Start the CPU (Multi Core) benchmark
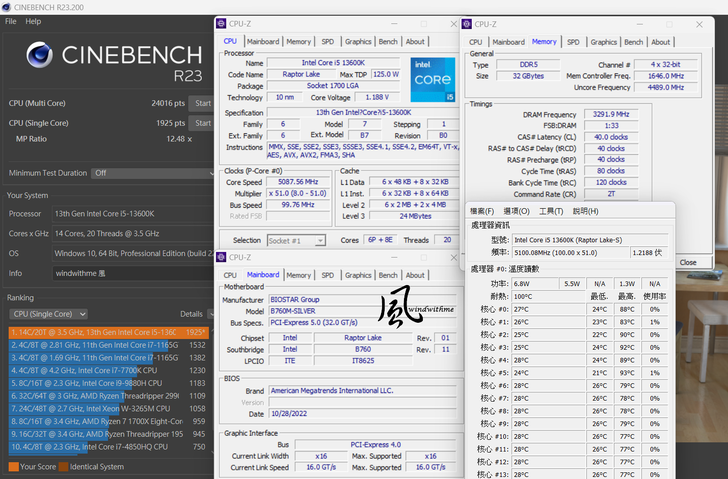Screen dimensions: 728x479 (203, 103)
